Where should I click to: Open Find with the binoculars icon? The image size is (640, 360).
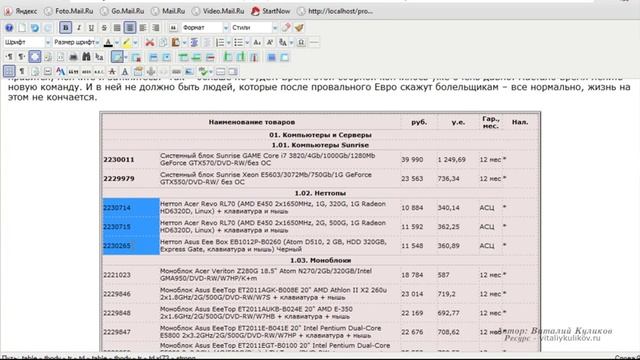[x=86, y=57]
